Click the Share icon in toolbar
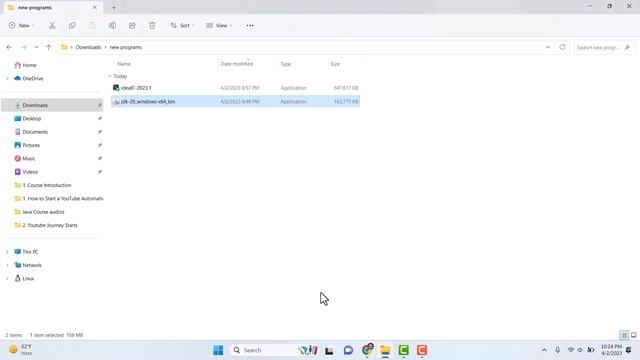The width and height of the screenshot is (640, 360). 132,25
